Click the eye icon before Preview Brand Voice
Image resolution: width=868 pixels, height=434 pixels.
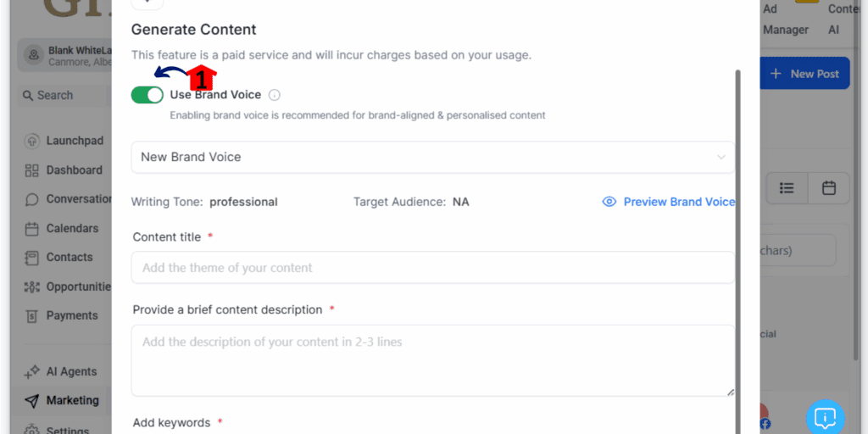click(x=609, y=202)
